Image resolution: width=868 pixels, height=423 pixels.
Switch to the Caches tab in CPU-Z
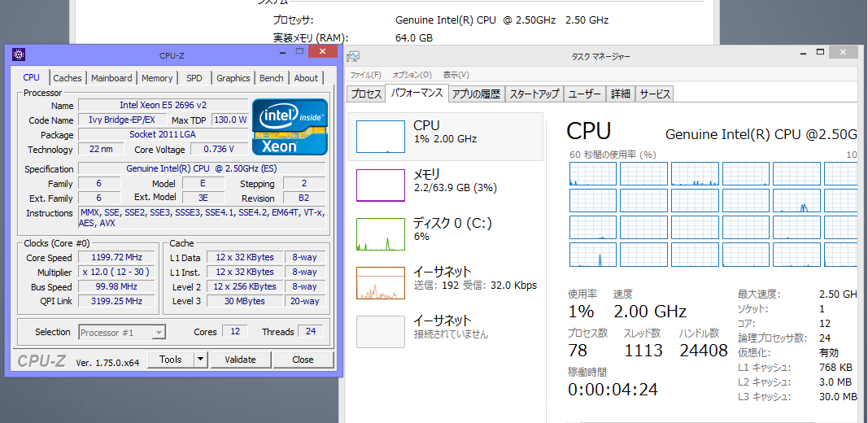click(x=68, y=78)
